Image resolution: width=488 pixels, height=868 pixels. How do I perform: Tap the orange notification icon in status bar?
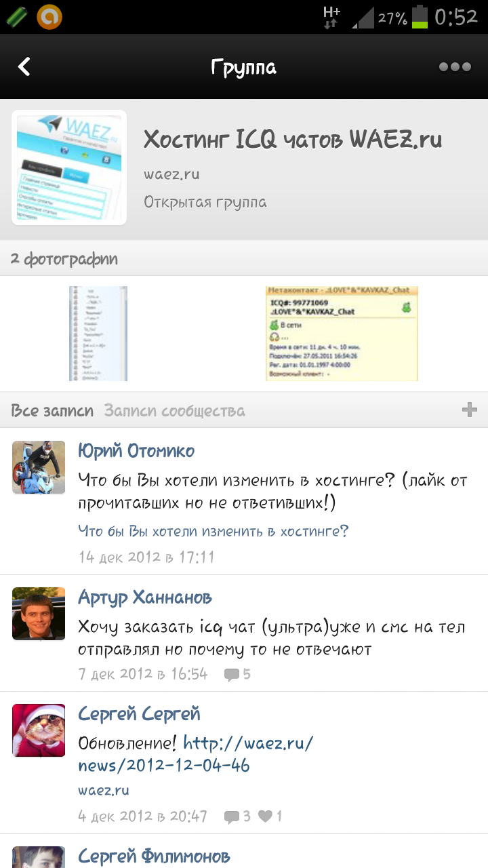tap(49, 17)
